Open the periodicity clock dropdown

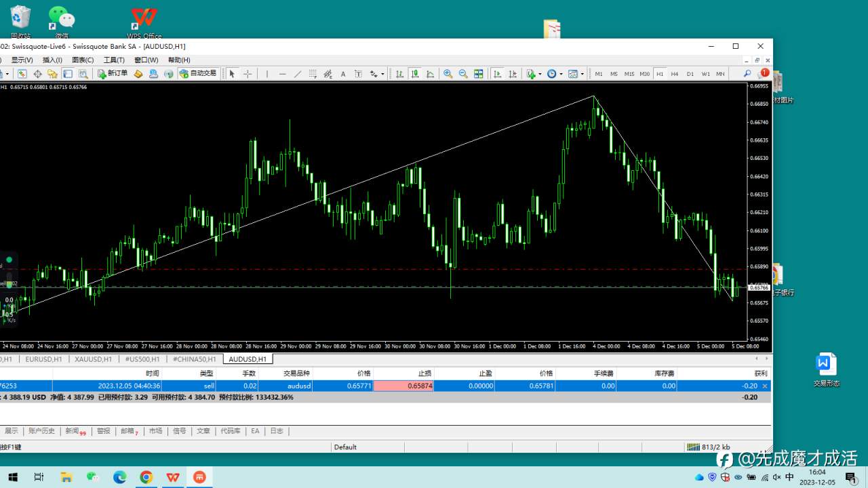[x=551, y=74]
